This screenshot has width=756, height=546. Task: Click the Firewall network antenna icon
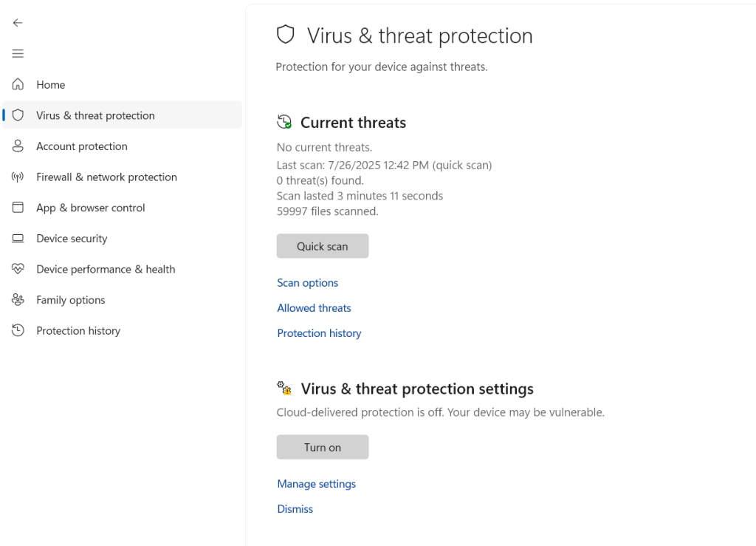pos(18,177)
